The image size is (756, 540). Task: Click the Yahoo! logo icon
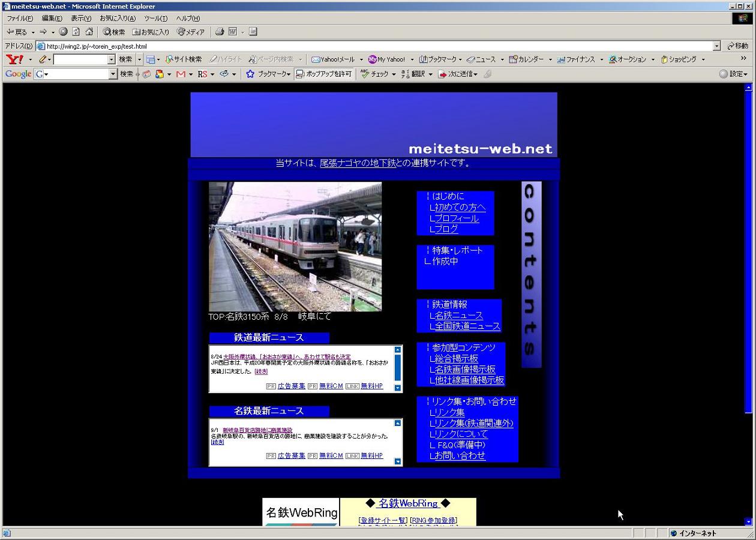tap(14, 59)
